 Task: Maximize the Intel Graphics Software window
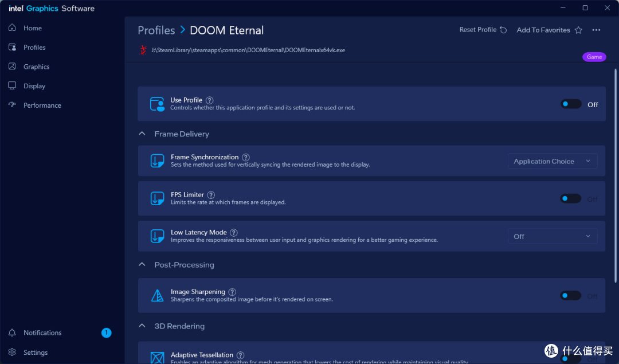coord(585,8)
